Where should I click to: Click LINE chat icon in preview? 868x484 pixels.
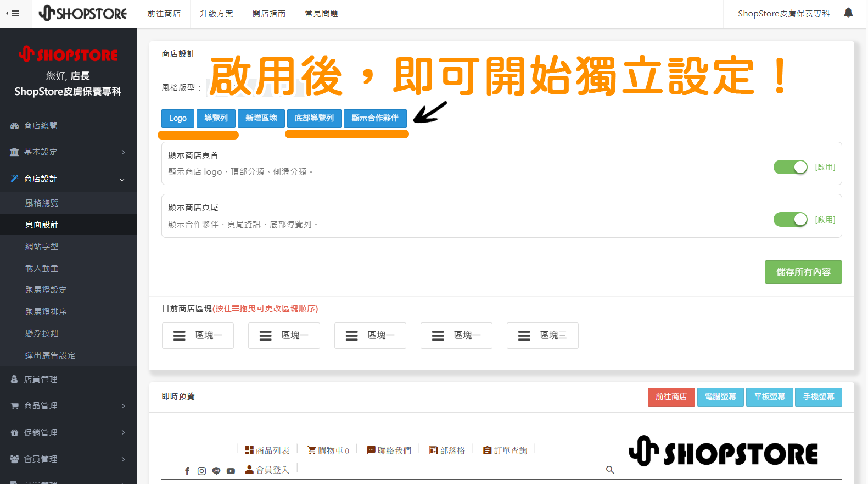[216, 471]
